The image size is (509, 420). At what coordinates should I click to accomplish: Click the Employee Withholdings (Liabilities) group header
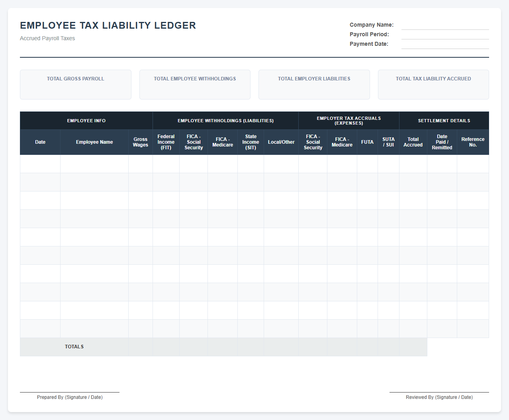coord(225,121)
